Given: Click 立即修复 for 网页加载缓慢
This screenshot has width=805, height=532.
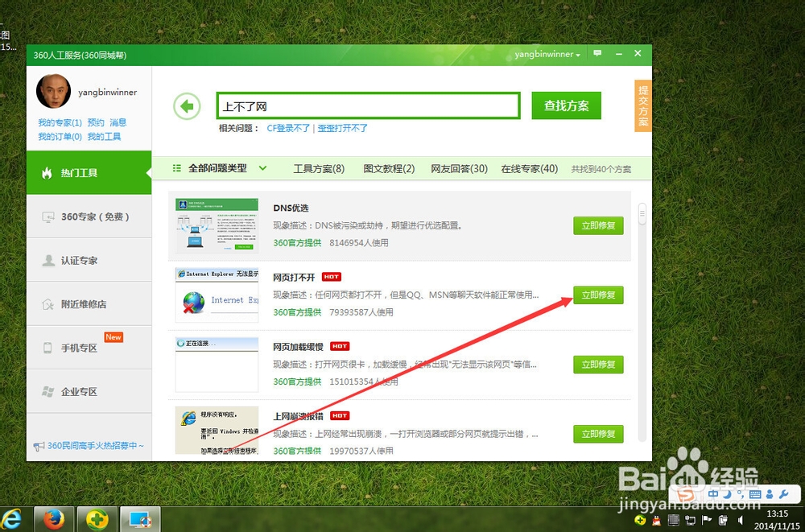Looking at the screenshot, I should [598, 364].
